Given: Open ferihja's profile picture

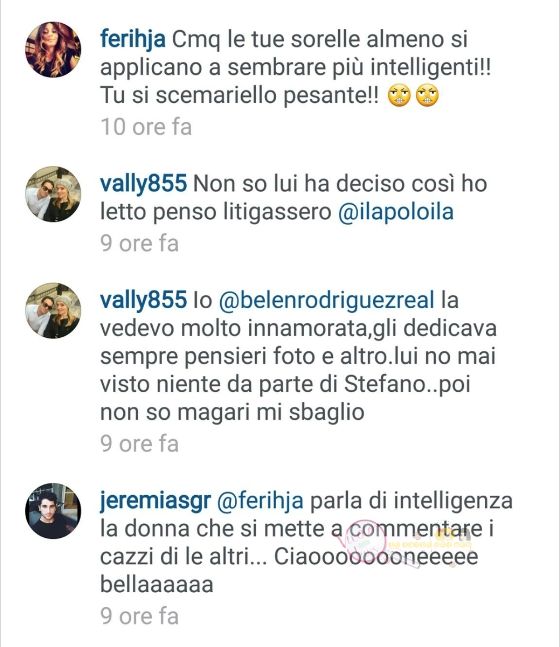Looking at the screenshot, I should coord(53,50).
